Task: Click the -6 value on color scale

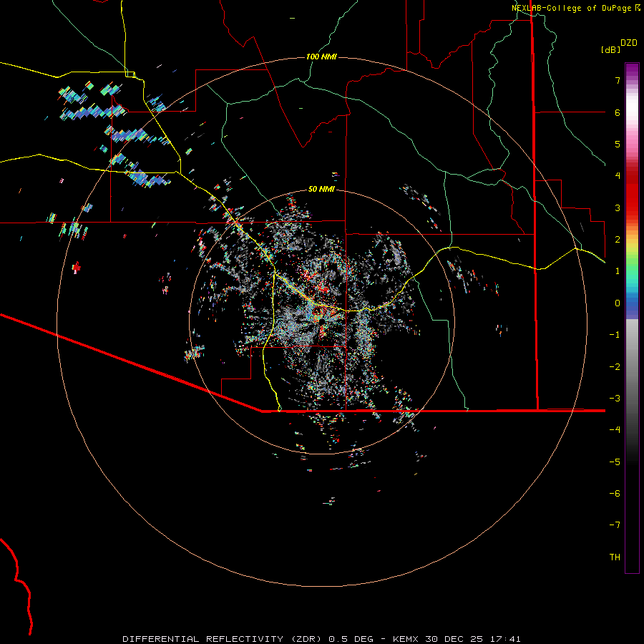Action: pos(615,494)
